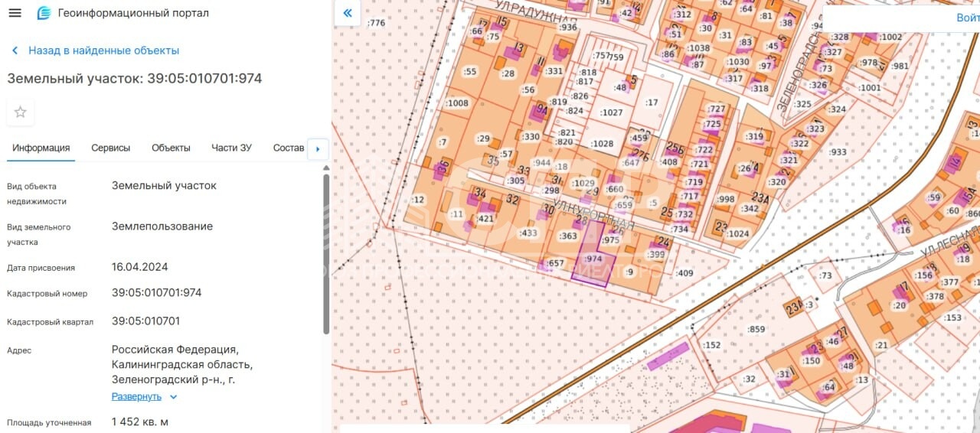Select the Информация tab
The height and width of the screenshot is (433, 980).
click(41, 148)
